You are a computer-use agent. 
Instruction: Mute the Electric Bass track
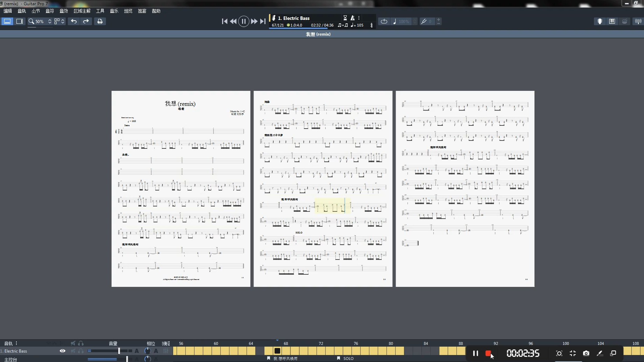[x=73, y=351]
